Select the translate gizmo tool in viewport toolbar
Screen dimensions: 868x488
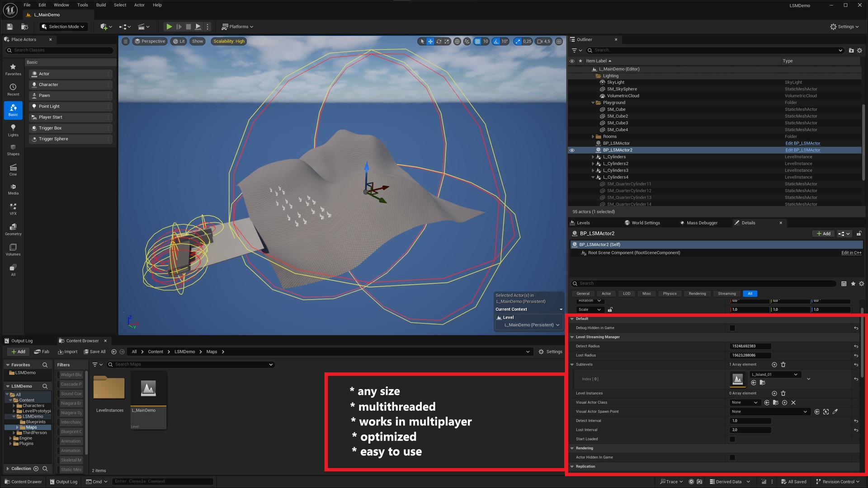pyautogui.click(x=430, y=41)
